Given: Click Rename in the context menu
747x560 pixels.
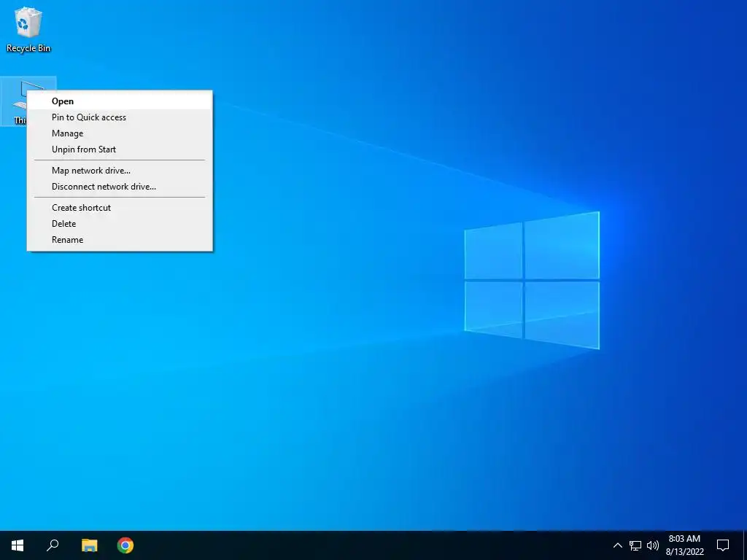Looking at the screenshot, I should [120, 240].
